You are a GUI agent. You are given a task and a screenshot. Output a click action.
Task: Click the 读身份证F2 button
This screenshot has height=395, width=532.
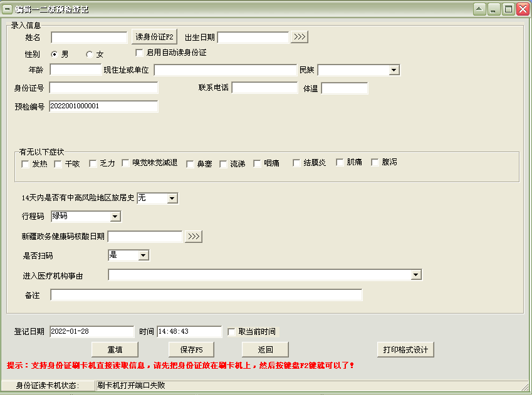(x=154, y=36)
